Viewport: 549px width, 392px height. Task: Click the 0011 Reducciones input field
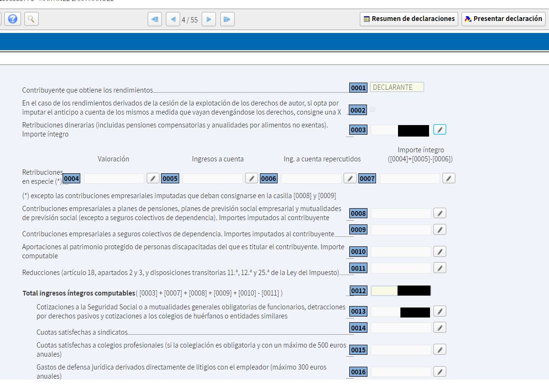click(x=400, y=268)
